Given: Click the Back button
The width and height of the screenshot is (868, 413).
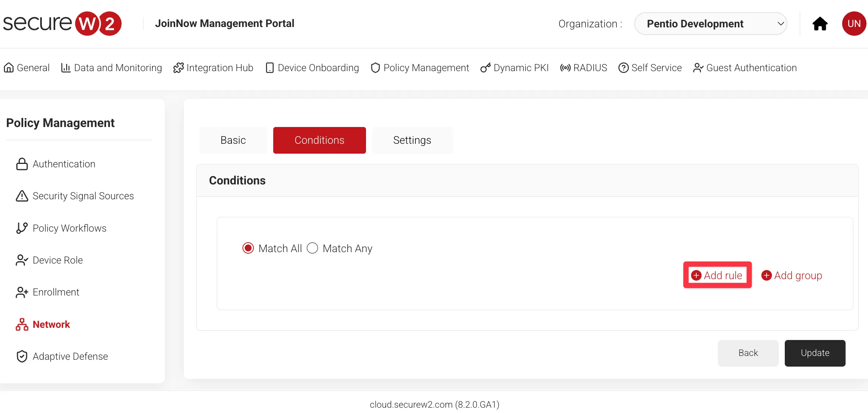Looking at the screenshot, I should coord(748,353).
